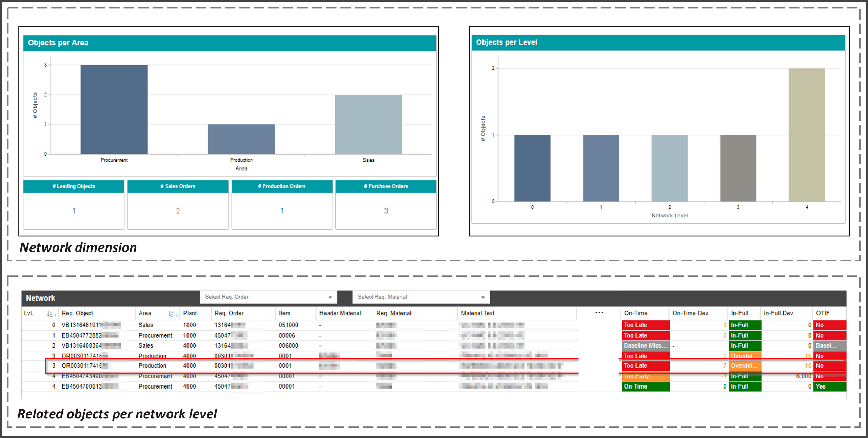This screenshot has width=868, height=438.
Task: Click the Procurement bar in Objects per Area
Action: [114, 109]
